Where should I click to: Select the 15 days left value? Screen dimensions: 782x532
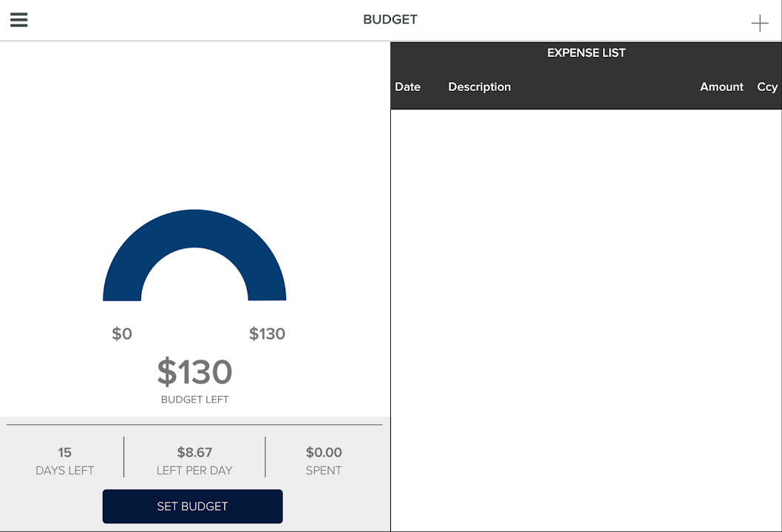click(65, 452)
